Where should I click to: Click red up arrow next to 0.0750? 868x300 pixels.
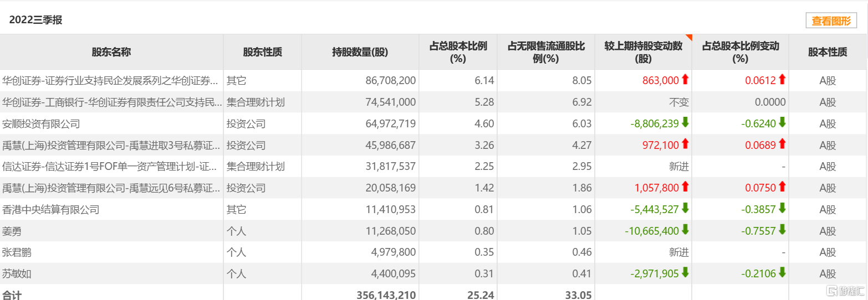pyautogui.click(x=782, y=188)
